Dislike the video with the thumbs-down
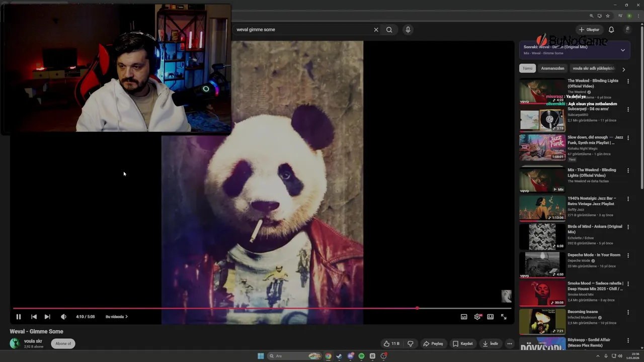This screenshot has width=644, height=362. [x=411, y=344]
